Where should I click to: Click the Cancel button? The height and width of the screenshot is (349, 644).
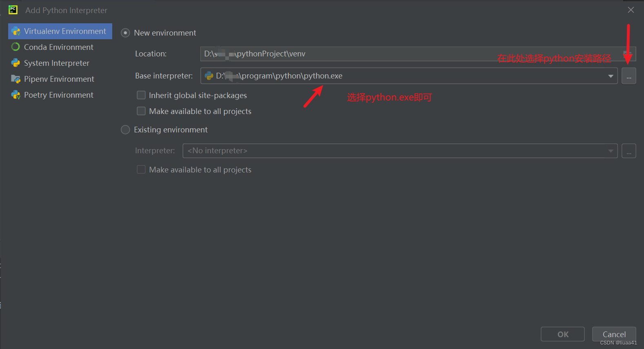(x=614, y=334)
